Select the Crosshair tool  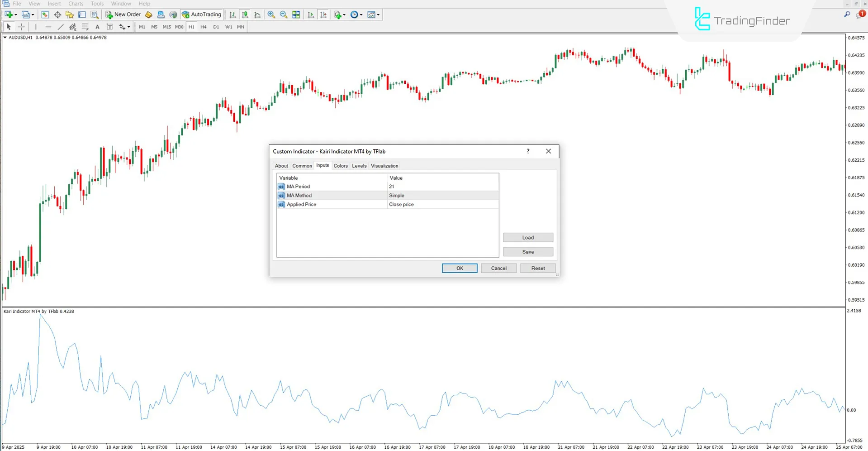pos(21,27)
